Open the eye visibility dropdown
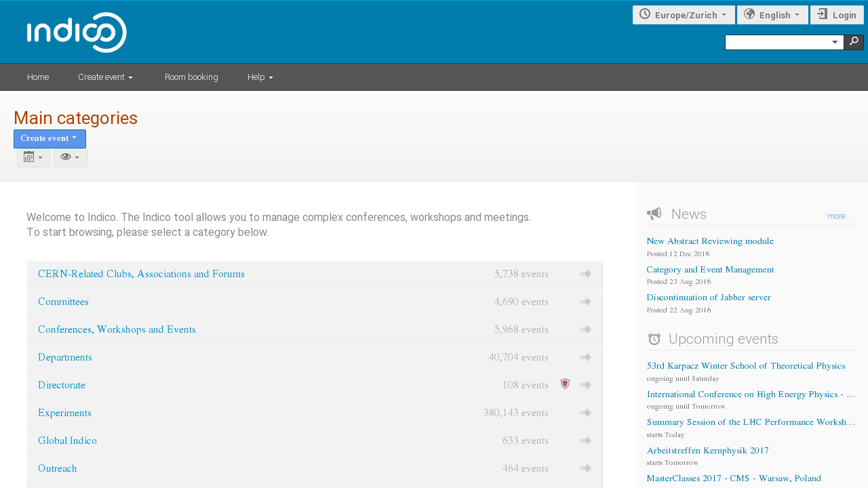Image resolution: width=868 pixels, height=488 pixels. (x=71, y=157)
